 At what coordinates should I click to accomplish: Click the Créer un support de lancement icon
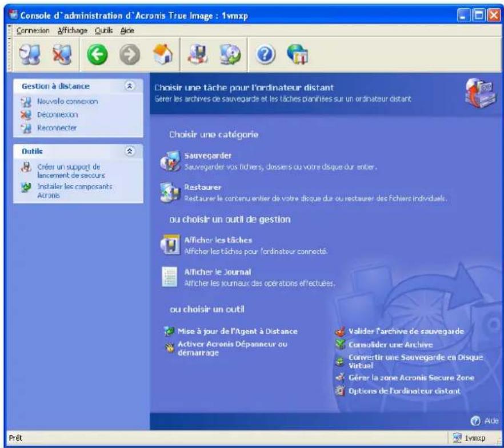pos(26,167)
